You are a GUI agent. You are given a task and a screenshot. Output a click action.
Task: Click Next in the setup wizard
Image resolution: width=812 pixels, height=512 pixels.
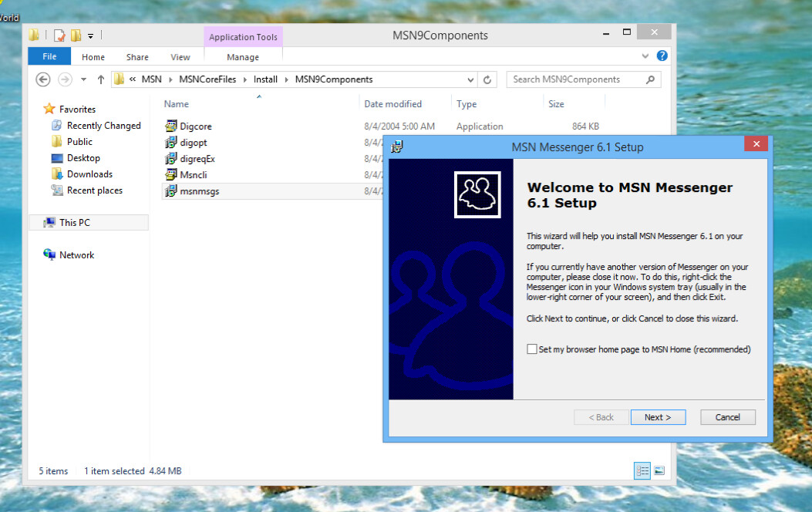pos(659,416)
